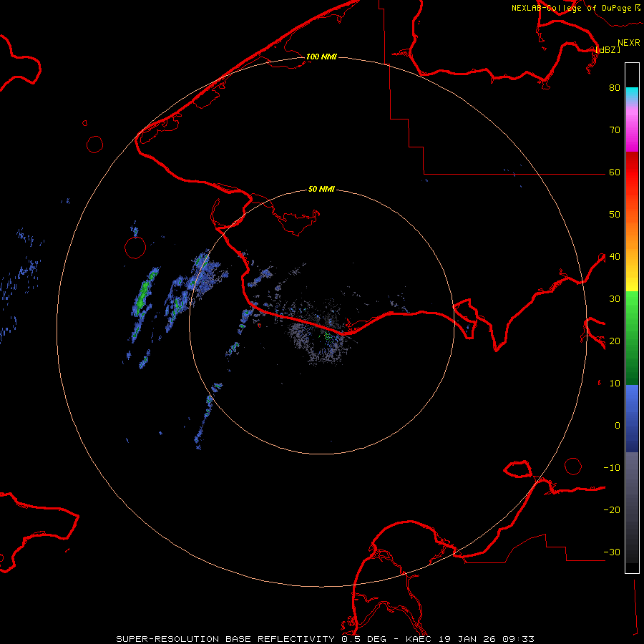The image size is (644, 644).
Task: Select the 50 value on dBZ scale
Action: point(615,215)
